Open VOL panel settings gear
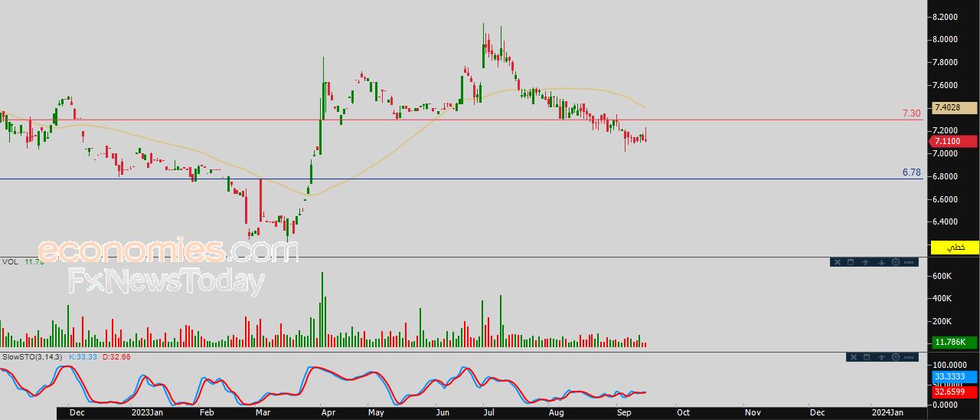The width and height of the screenshot is (980, 420). [x=895, y=262]
